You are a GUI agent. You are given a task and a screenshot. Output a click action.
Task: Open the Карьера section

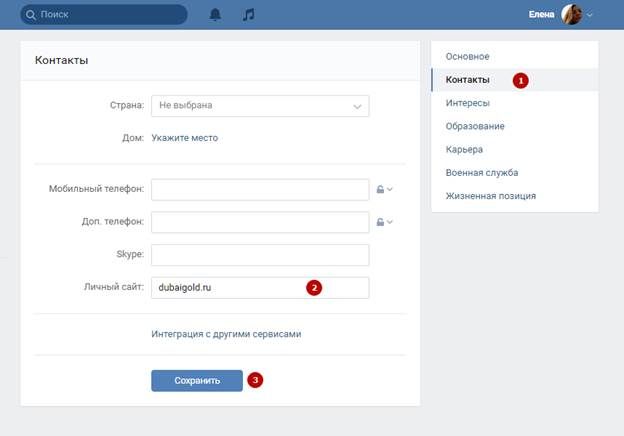(465, 149)
